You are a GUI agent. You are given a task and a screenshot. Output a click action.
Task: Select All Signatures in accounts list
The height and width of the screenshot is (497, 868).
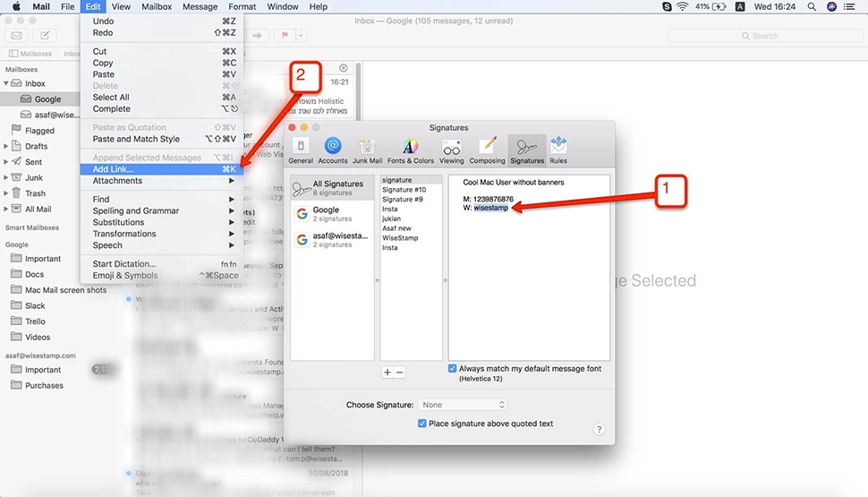point(332,188)
